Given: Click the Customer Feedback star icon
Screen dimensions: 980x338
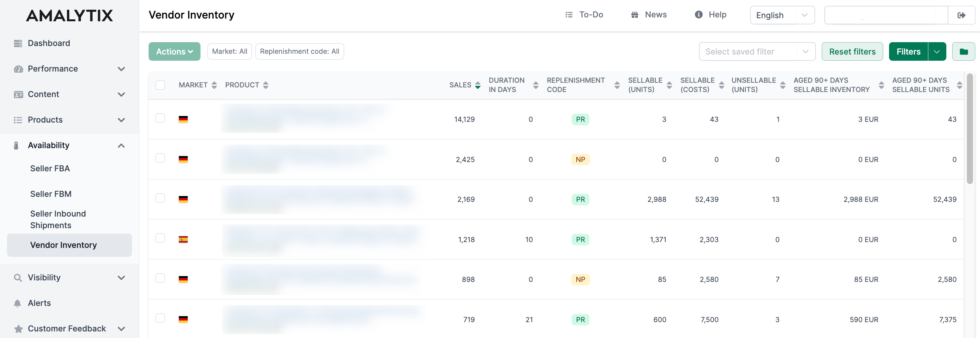Looking at the screenshot, I should (x=18, y=329).
